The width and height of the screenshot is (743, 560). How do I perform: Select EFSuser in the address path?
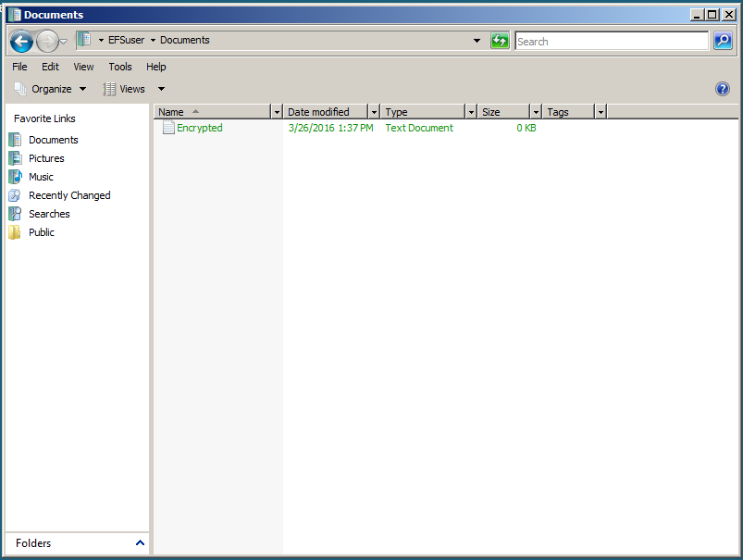(126, 41)
